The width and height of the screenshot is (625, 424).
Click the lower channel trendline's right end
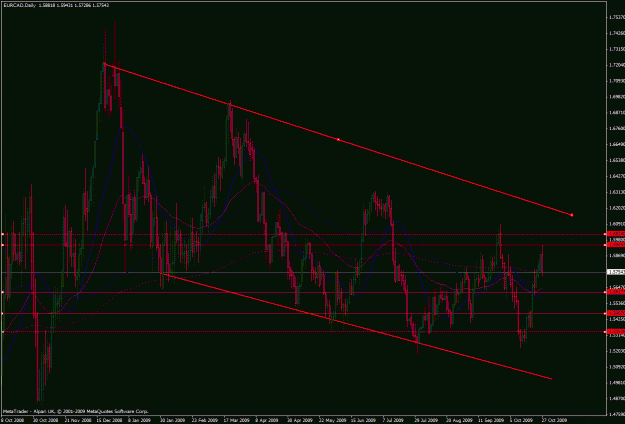point(551,379)
